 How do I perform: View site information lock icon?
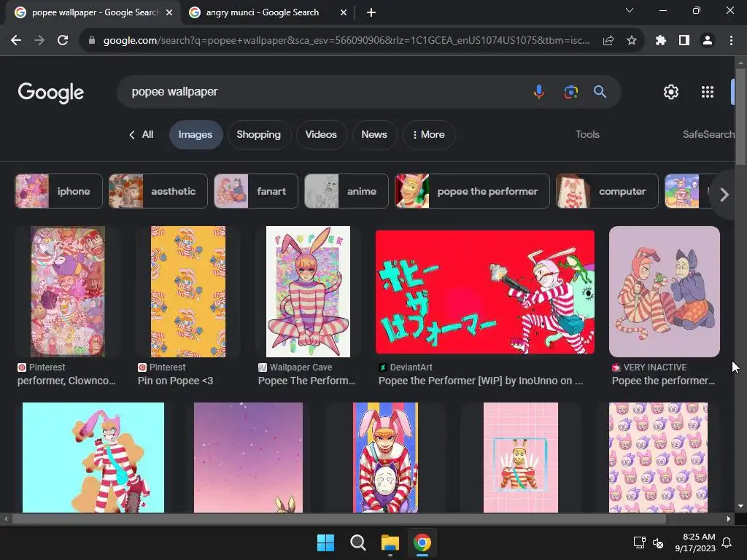[x=92, y=41]
